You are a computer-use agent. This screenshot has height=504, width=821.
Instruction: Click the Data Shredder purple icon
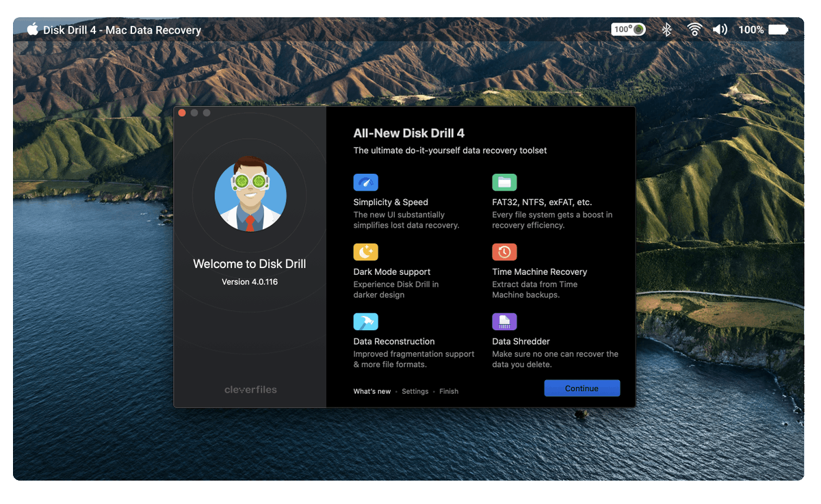point(504,321)
